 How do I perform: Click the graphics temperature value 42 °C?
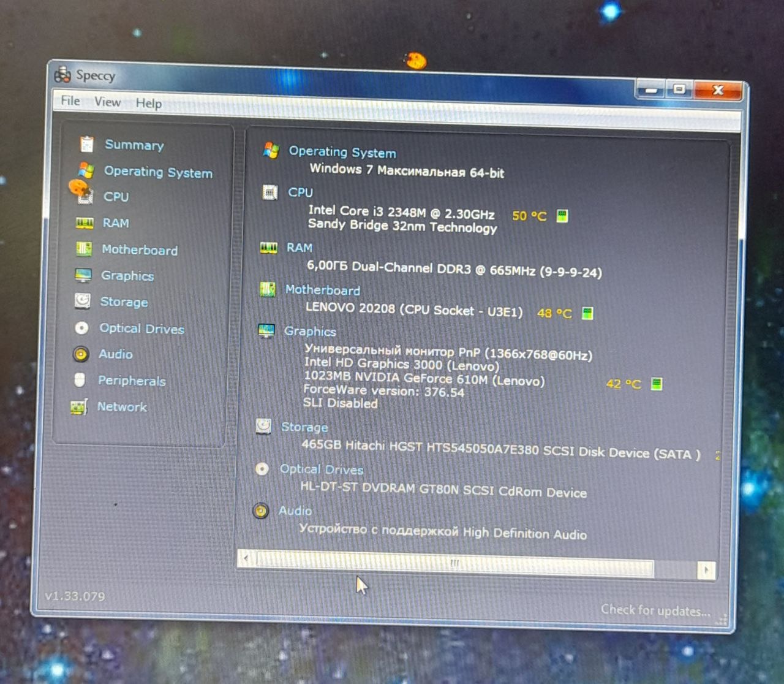(x=624, y=384)
